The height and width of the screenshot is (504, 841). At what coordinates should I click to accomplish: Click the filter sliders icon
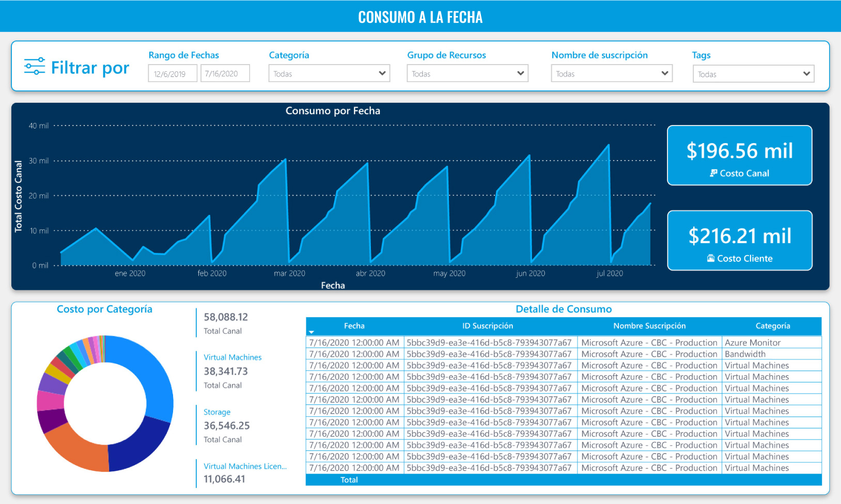point(35,67)
